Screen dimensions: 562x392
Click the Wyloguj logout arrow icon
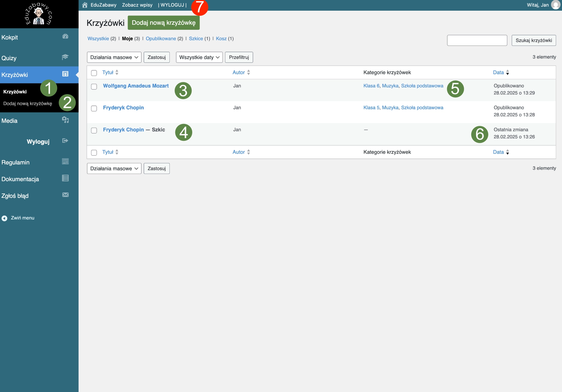(x=65, y=141)
